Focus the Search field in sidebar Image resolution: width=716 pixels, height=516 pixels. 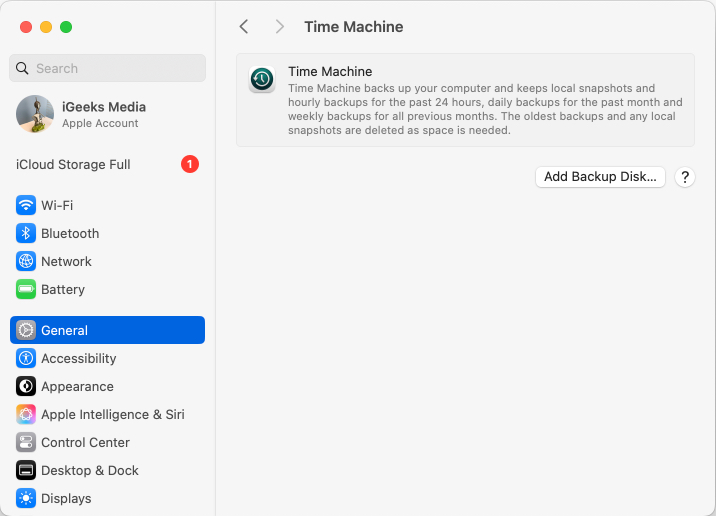point(108,68)
